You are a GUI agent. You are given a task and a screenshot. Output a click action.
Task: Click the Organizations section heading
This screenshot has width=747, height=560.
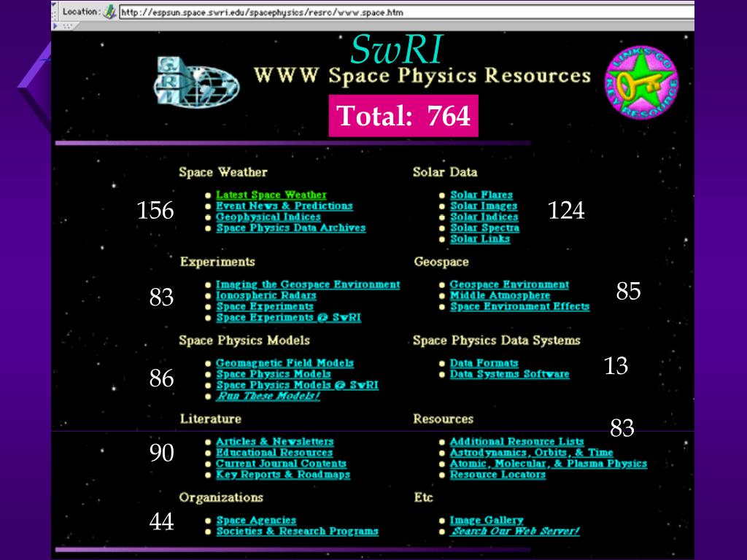point(221,497)
